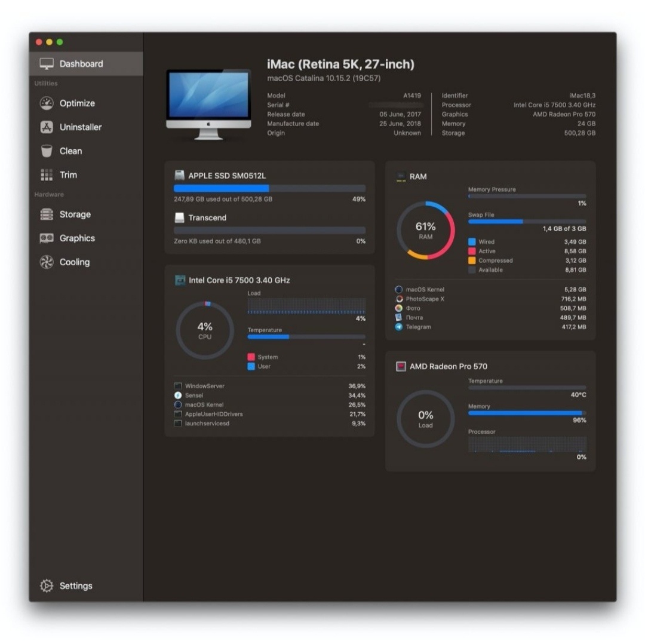Click the iMac computer image
Image resolution: width=645 pixels, height=644 pixels.
pyautogui.click(x=209, y=105)
